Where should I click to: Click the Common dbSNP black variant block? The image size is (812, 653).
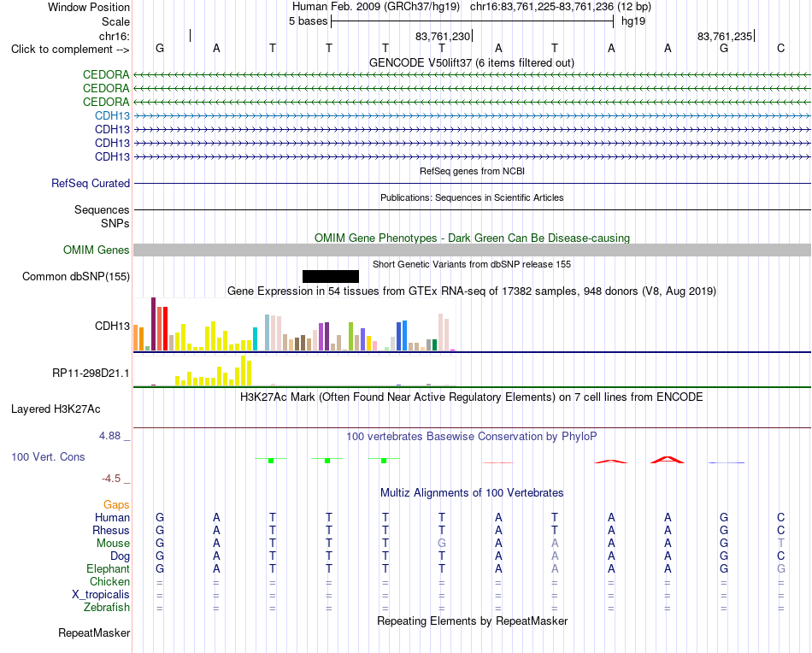[x=331, y=276]
